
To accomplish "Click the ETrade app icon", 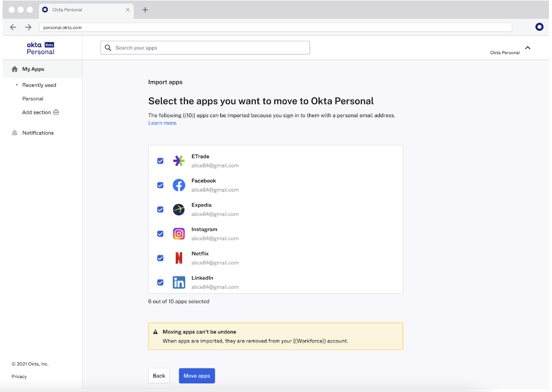I will coord(179,161).
